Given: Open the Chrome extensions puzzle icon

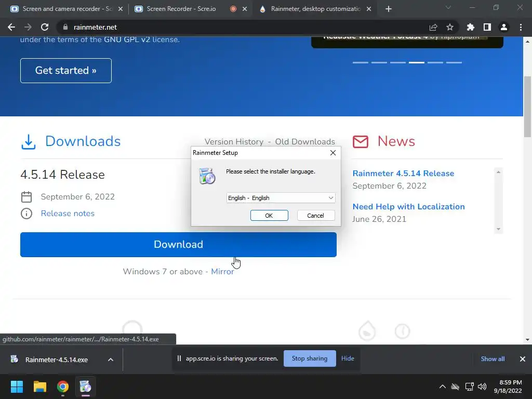Looking at the screenshot, I should [x=471, y=27].
